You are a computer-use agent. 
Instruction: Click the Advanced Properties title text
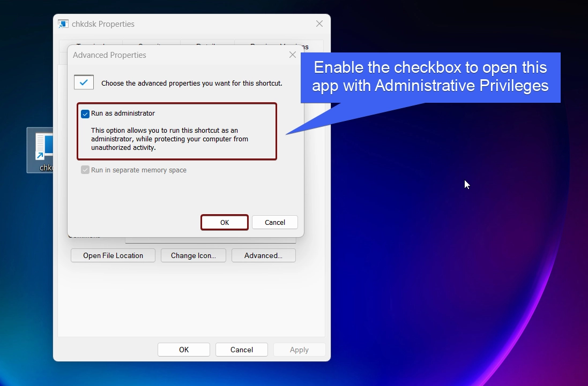click(x=109, y=55)
